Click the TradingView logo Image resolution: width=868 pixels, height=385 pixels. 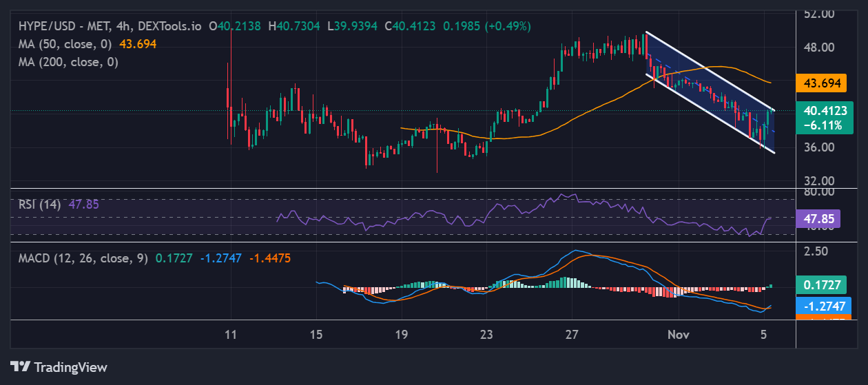coord(59,366)
